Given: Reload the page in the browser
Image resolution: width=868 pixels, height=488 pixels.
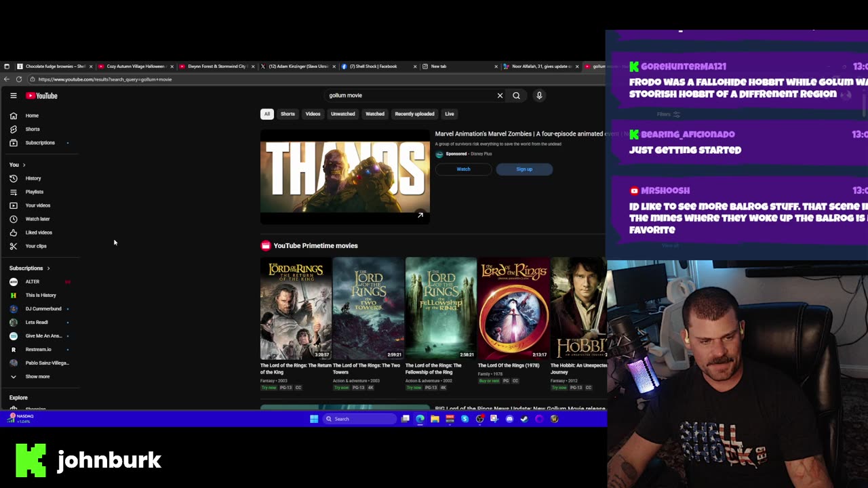Looking at the screenshot, I should click(19, 79).
